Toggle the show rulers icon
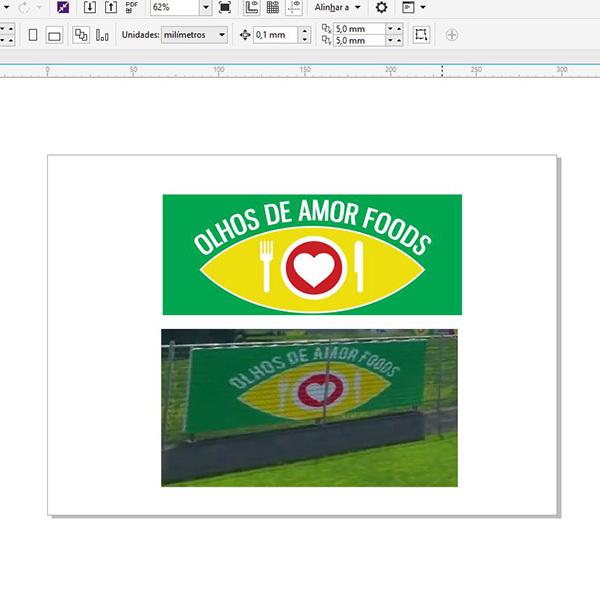 tap(252, 7)
